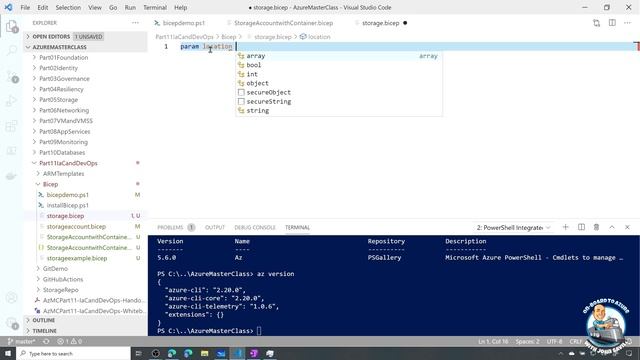This screenshot has height=360, width=640.
Task: Switch to the Output panel tab
Action: click(x=215, y=227)
